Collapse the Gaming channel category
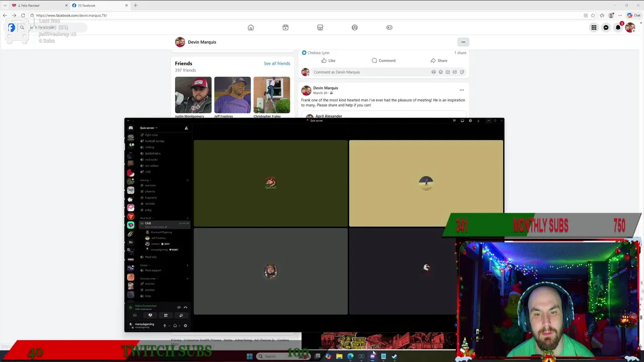 coord(145,180)
